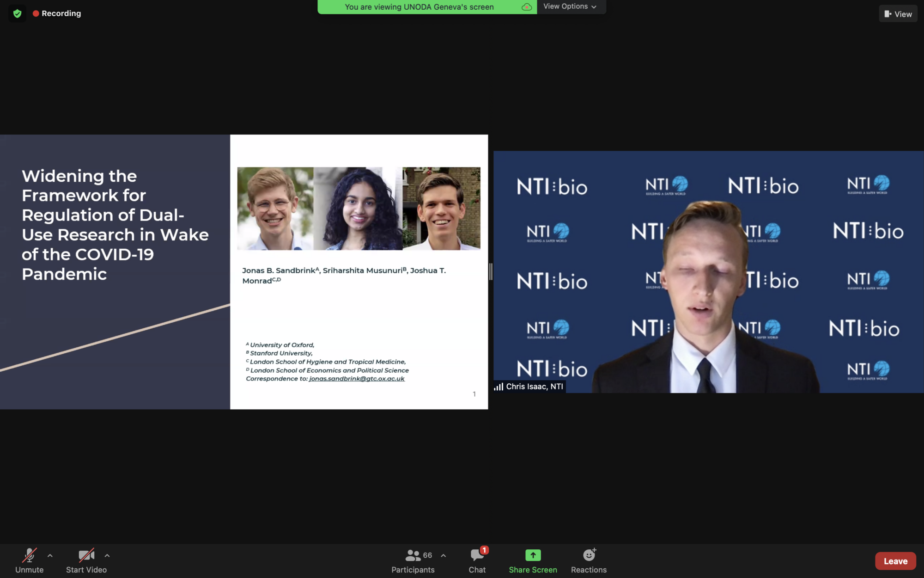The width and height of the screenshot is (924, 578).
Task: Open the Participants panel
Action: click(x=413, y=560)
